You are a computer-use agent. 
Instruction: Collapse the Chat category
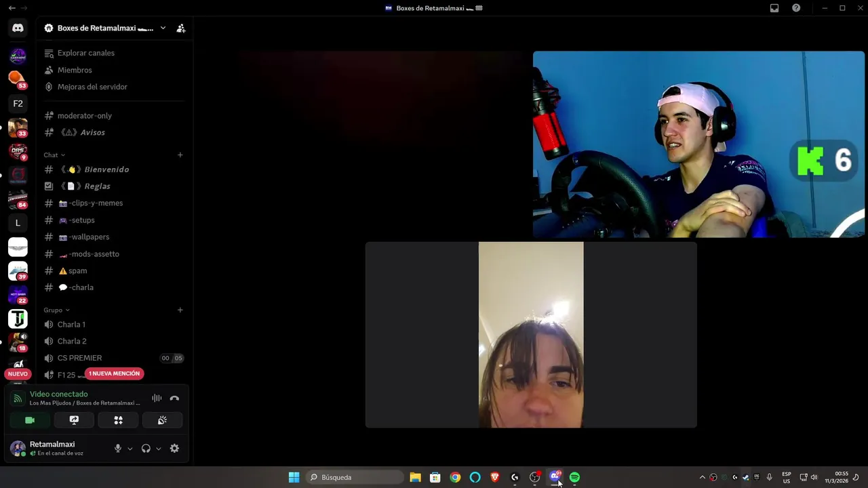(54, 155)
